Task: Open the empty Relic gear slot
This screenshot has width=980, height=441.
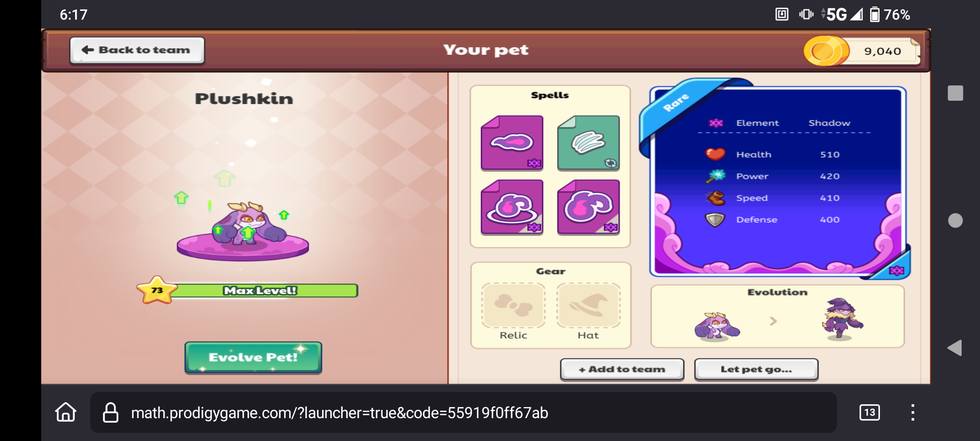Action: [x=513, y=305]
